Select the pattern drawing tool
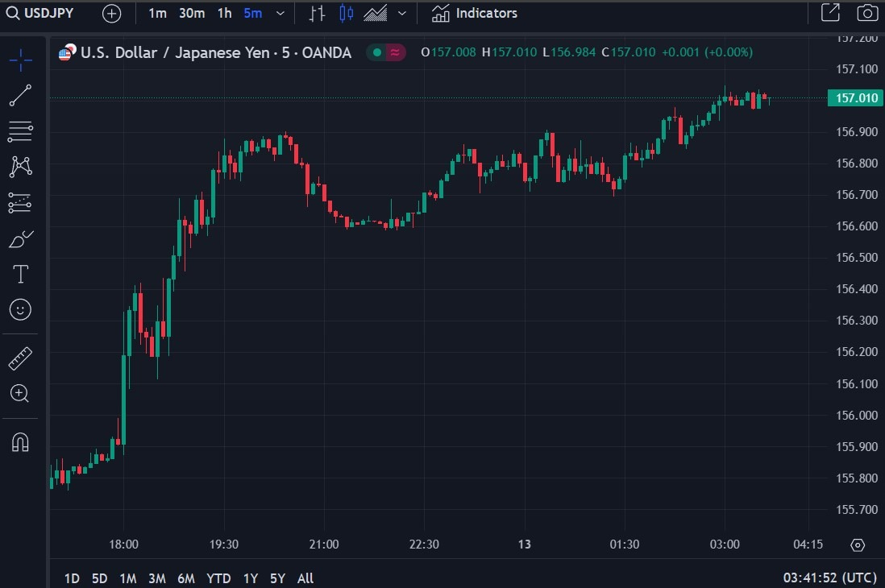Viewport: 885px width, 588px height. [x=20, y=167]
